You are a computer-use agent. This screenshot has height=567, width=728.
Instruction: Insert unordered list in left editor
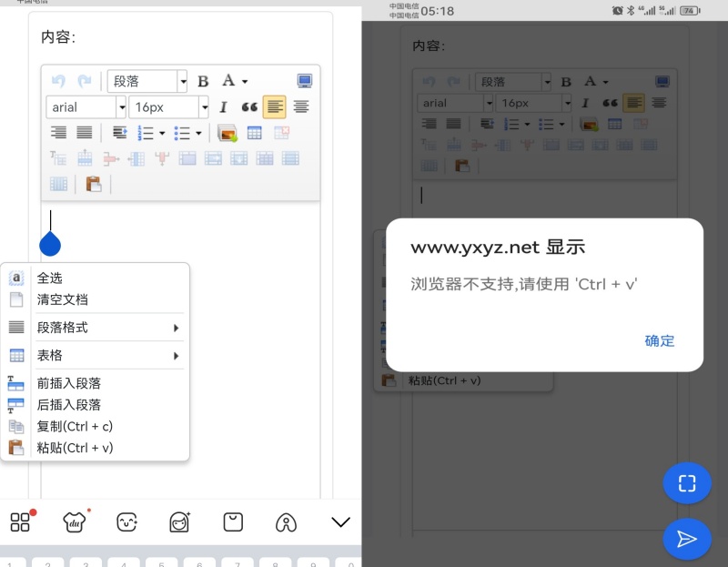coord(182,133)
